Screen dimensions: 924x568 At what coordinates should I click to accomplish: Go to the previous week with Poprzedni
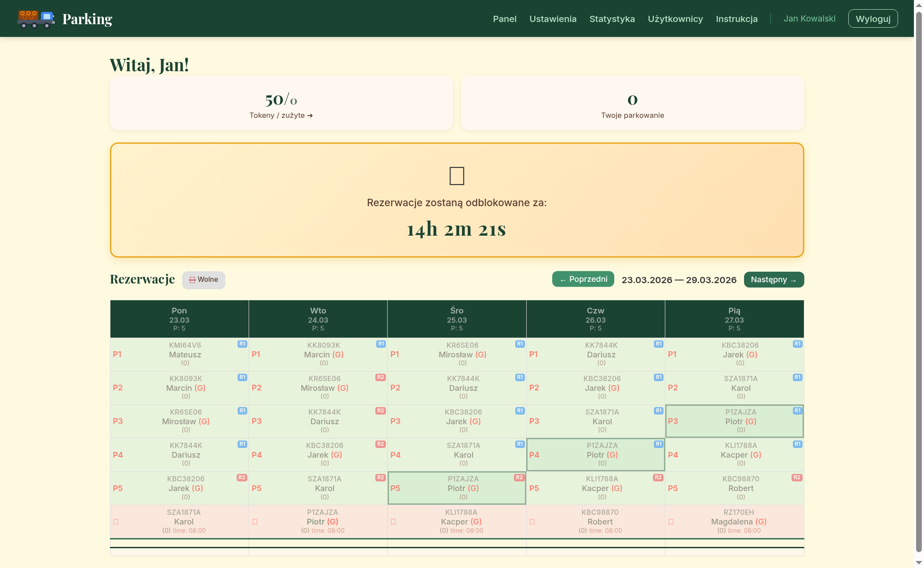click(x=583, y=279)
